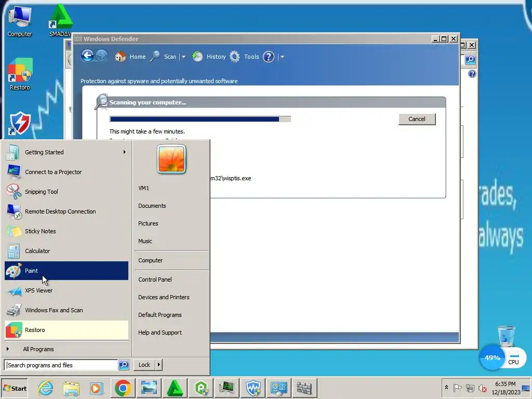Click the scanning progress bar
The height and width of the screenshot is (399, 532).
click(200, 119)
